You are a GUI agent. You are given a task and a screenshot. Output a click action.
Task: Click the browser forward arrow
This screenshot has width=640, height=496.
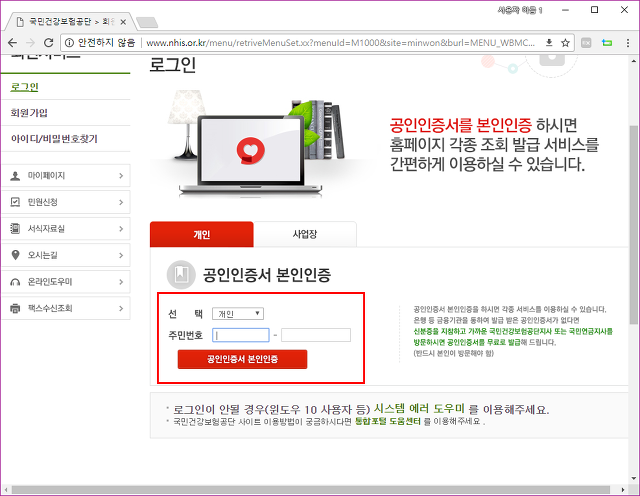(x=30, y=42)
